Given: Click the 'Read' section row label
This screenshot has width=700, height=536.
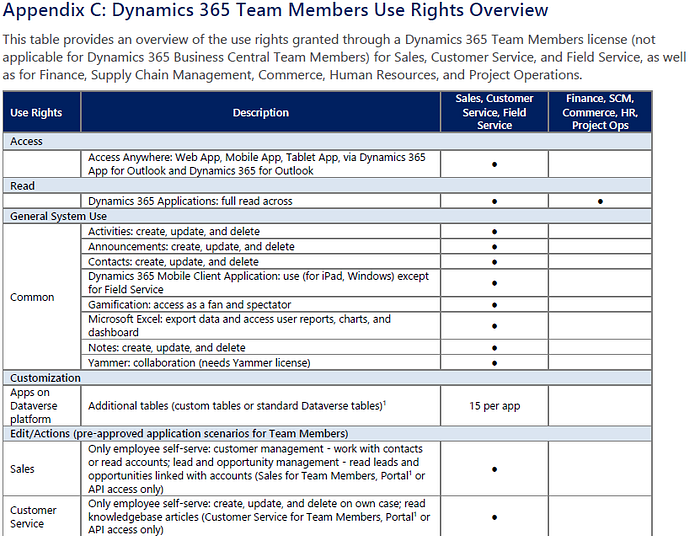Looking at the screenshot, I should tap(22, 186).
